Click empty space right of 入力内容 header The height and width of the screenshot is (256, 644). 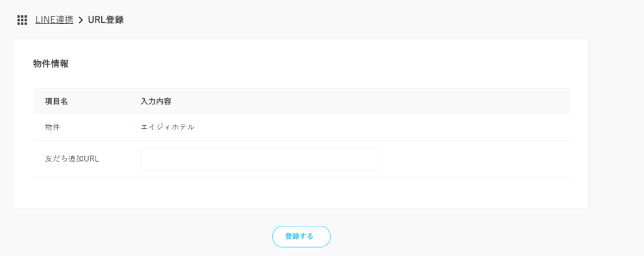pos(377,101)
